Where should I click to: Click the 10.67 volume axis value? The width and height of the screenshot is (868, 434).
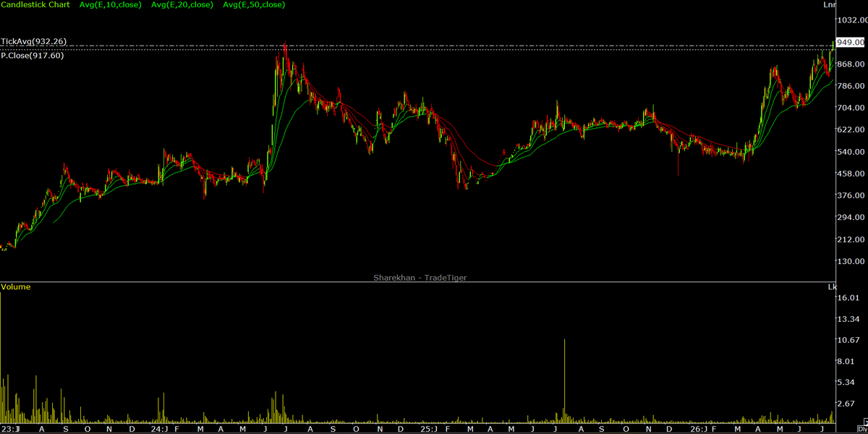tap(848, 340)
